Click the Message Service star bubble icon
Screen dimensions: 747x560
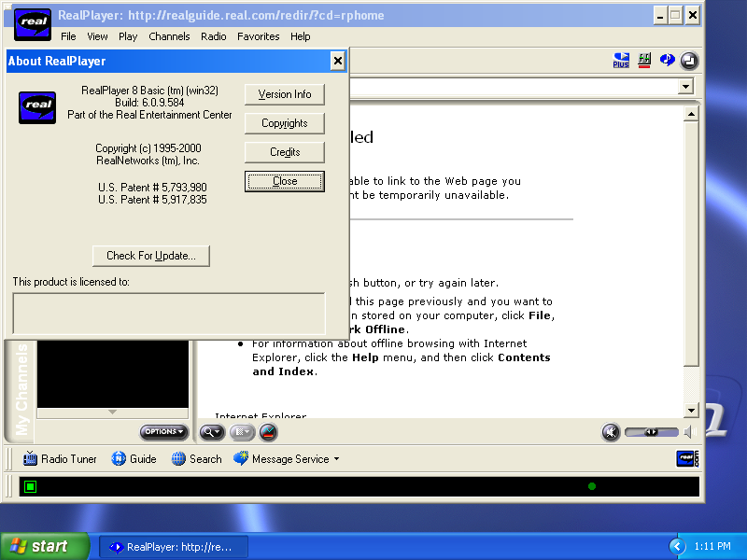click(x=241, y=458)
